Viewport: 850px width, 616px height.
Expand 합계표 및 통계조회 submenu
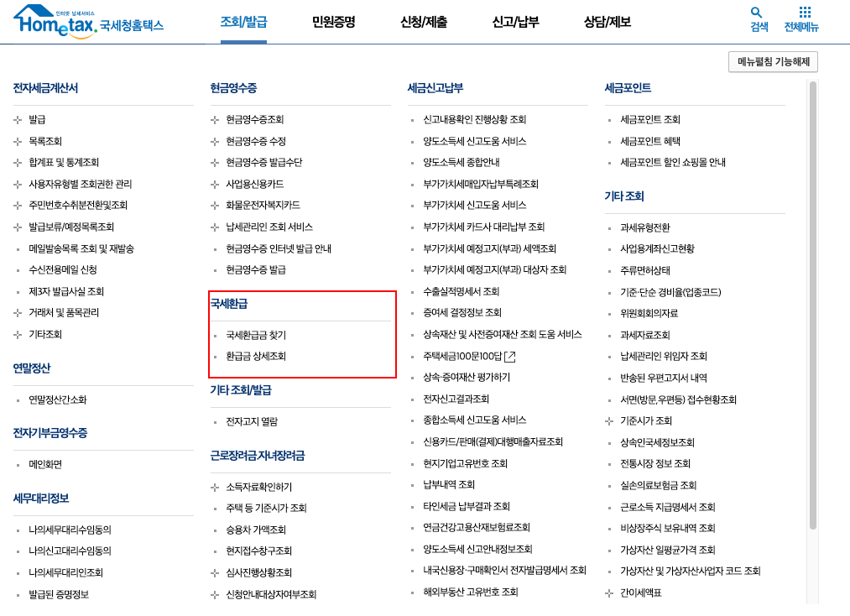tap(18, 163)
